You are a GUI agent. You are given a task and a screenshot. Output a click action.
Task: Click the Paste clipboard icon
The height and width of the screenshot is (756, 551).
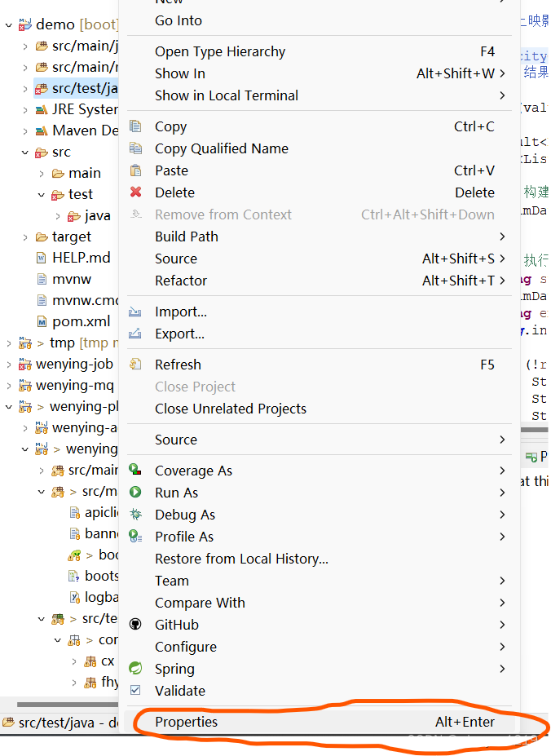135,170
